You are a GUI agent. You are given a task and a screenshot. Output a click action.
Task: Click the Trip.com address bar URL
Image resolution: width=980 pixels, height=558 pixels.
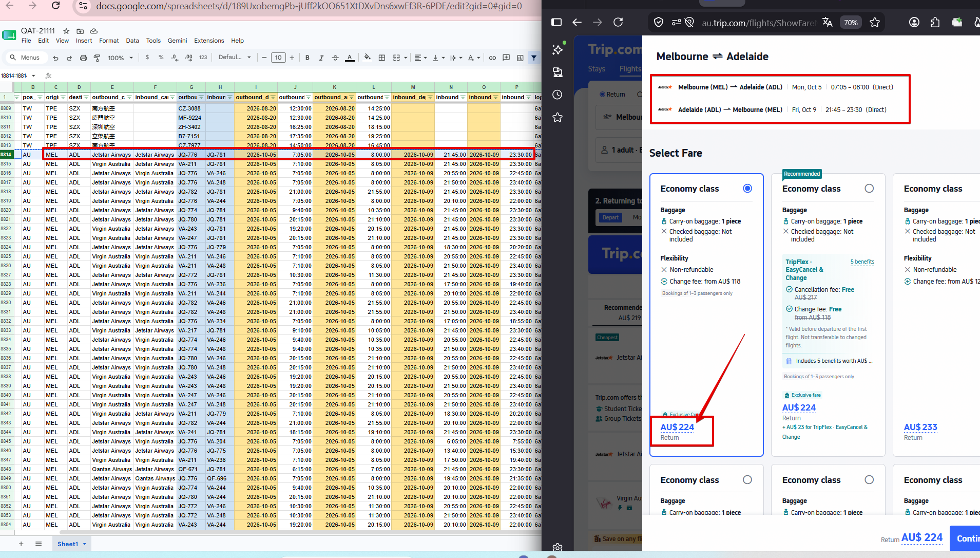click(x=759, y=23)
